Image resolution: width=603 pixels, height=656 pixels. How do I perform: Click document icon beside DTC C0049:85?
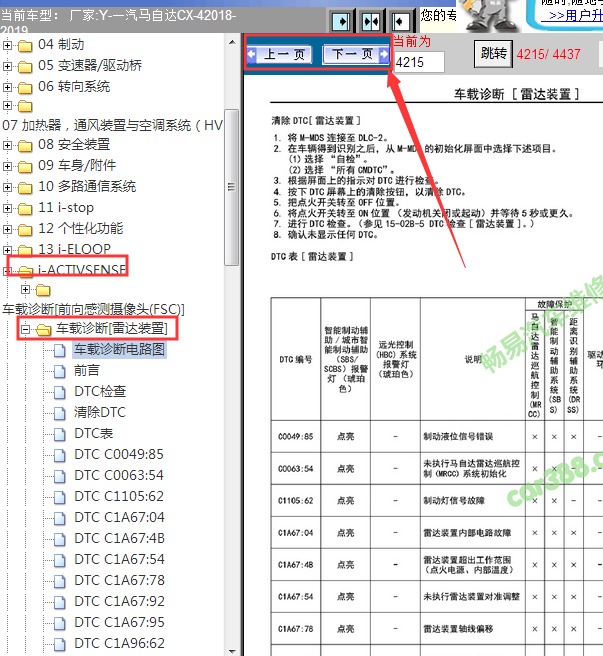click(60, 455)
